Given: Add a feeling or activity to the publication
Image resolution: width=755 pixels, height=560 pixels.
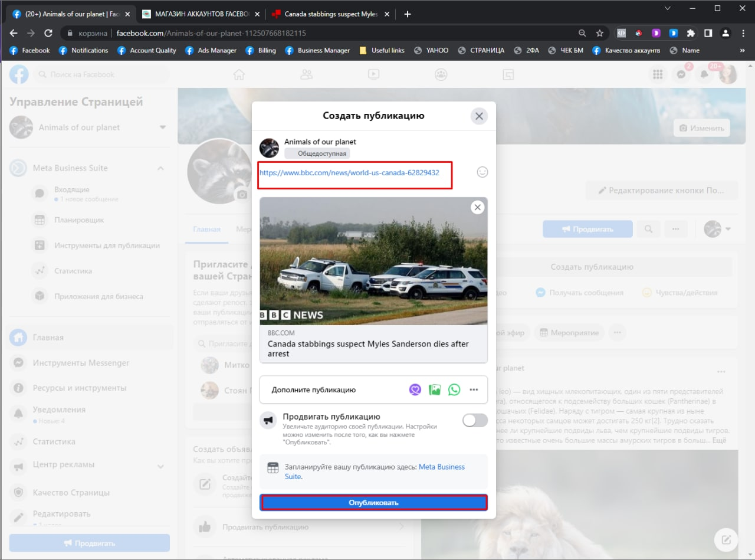Looking at the screenshot, I should click(416, 389).
